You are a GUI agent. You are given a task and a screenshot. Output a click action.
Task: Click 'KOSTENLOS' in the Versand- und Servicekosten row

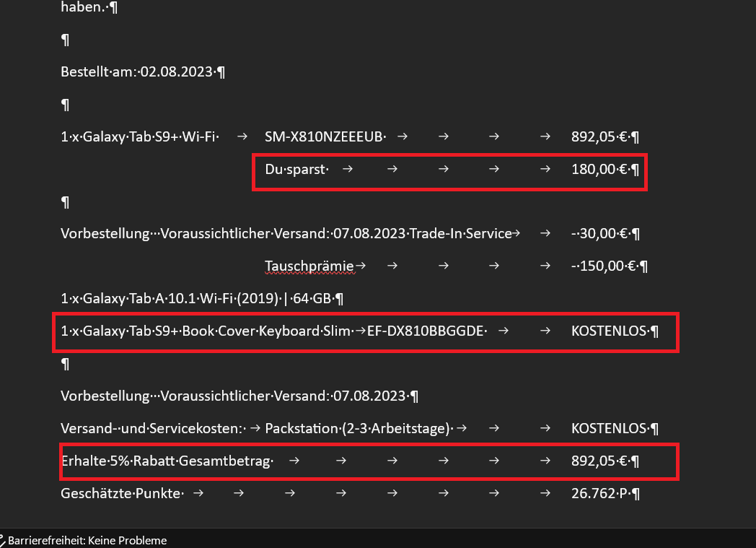[608, 428]
